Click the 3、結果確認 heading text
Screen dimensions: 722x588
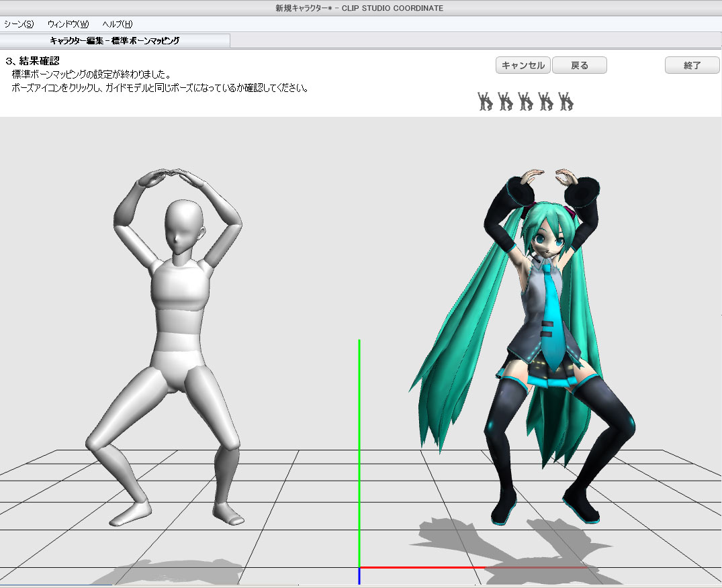pos(32,60)
